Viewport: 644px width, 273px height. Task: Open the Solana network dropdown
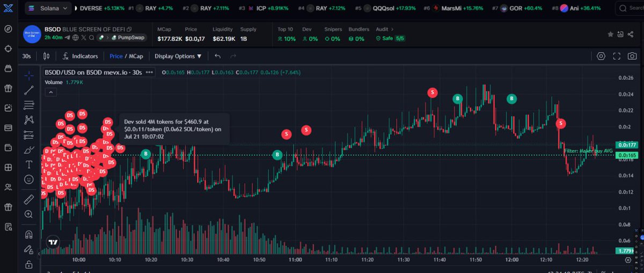pyautogui.click(x=48, y=8)
